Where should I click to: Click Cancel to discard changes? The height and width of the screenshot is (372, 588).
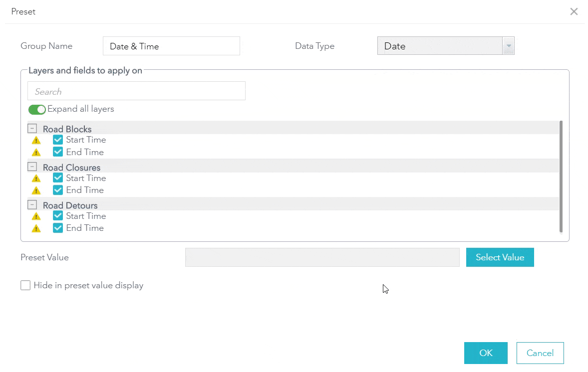(x=540, y=353)
